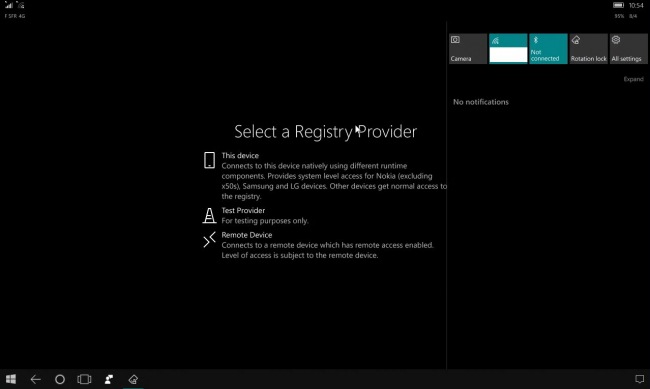This screenshot has height=389, width=650.
Task: Click the For testing purposes only description
Action: [265, 221]
